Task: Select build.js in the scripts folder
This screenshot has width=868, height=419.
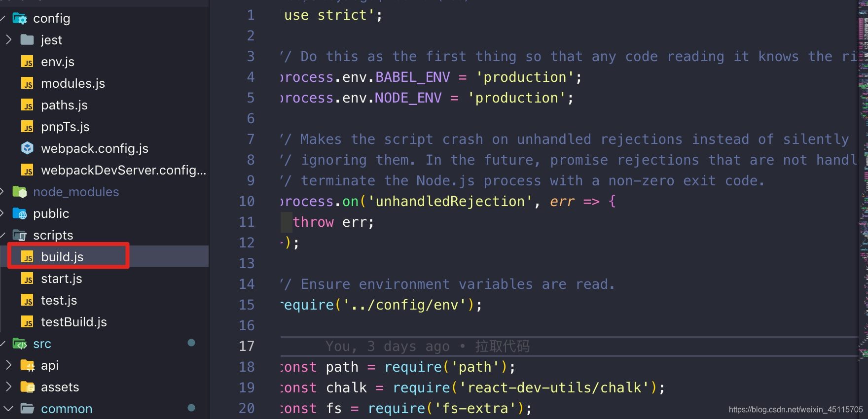Action: (x=62, y=257)
